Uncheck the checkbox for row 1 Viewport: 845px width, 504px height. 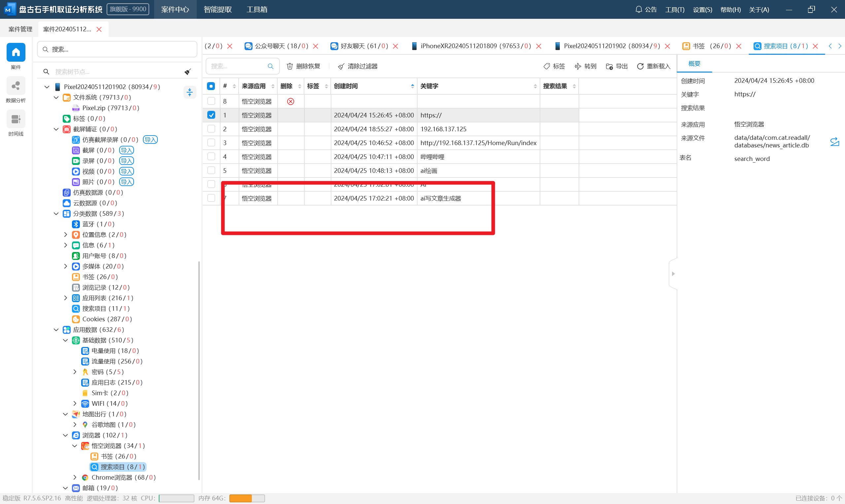(211, 115)
